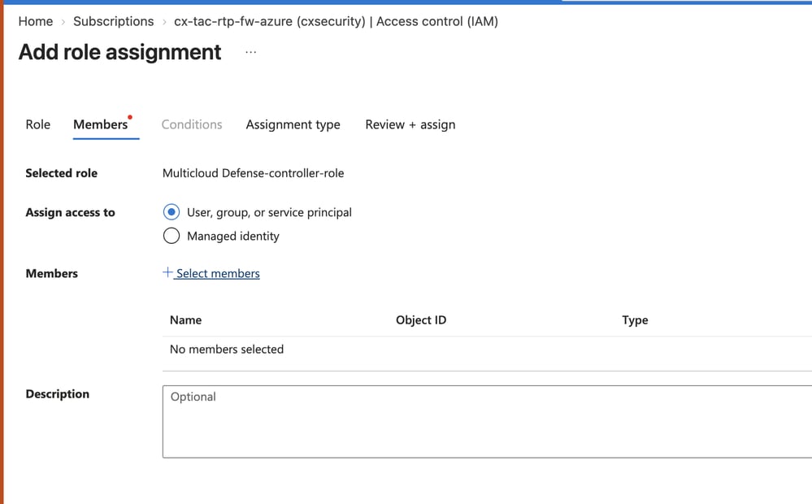Image resolution: width=812 pixels, height=504 pixels.
Task: Switch to the Role tab
Action: click(38, 124)
